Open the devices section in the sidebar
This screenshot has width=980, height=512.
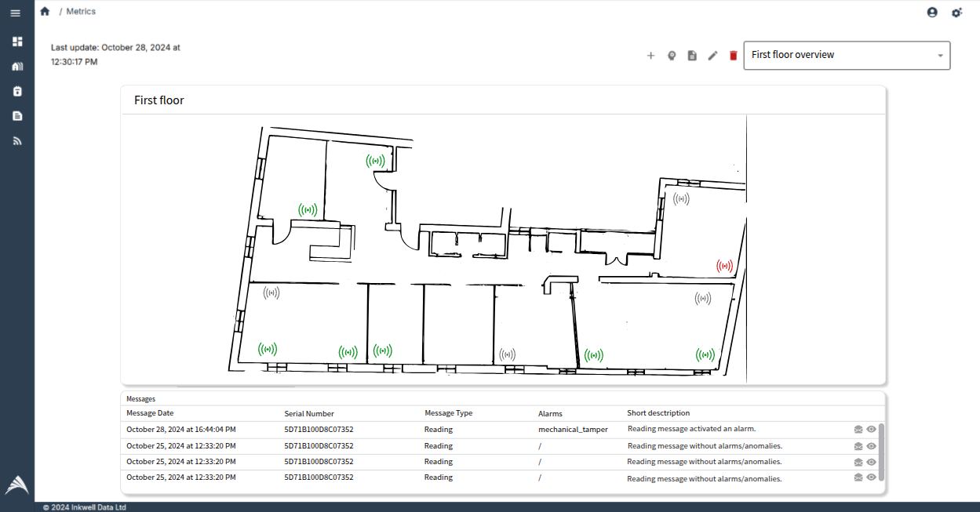tap(16, 90)
